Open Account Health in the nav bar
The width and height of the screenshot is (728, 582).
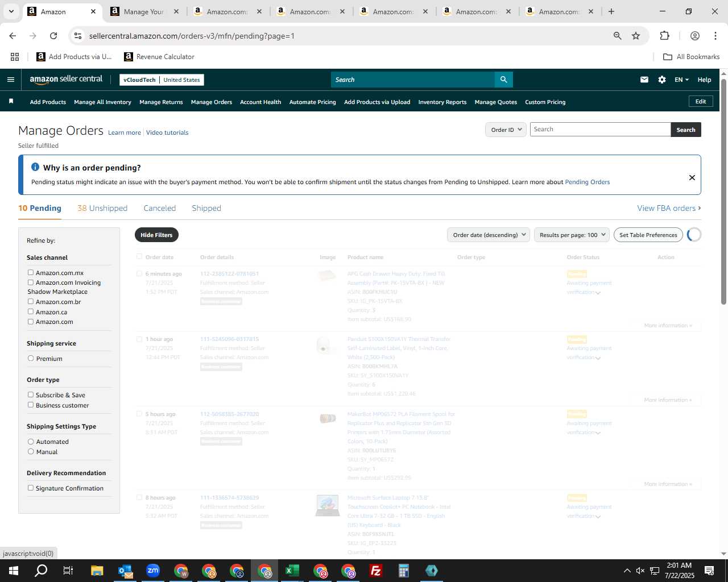point(260,102)
